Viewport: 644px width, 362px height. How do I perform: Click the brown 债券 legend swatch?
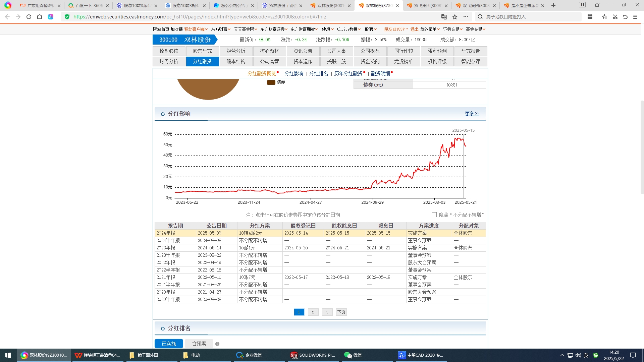tap(271, 82)
